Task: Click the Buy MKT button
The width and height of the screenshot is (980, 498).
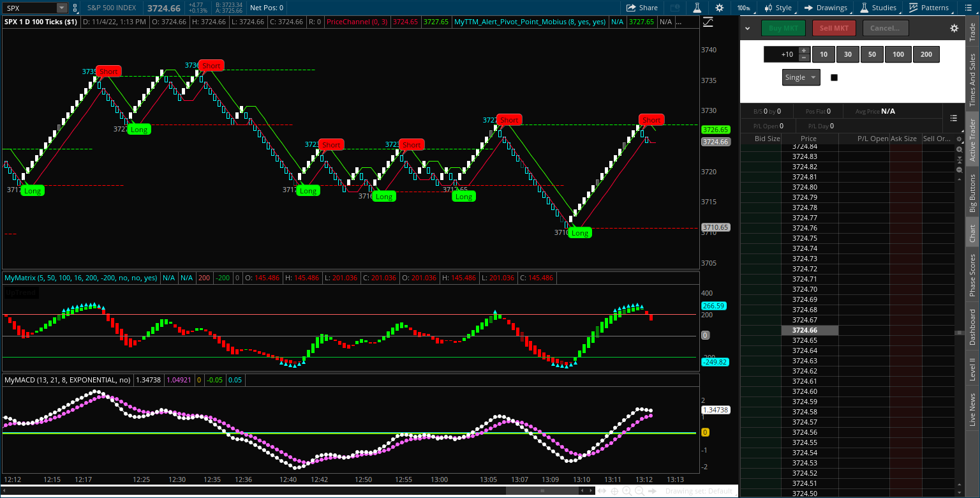Action: click(x=783, y=28)
